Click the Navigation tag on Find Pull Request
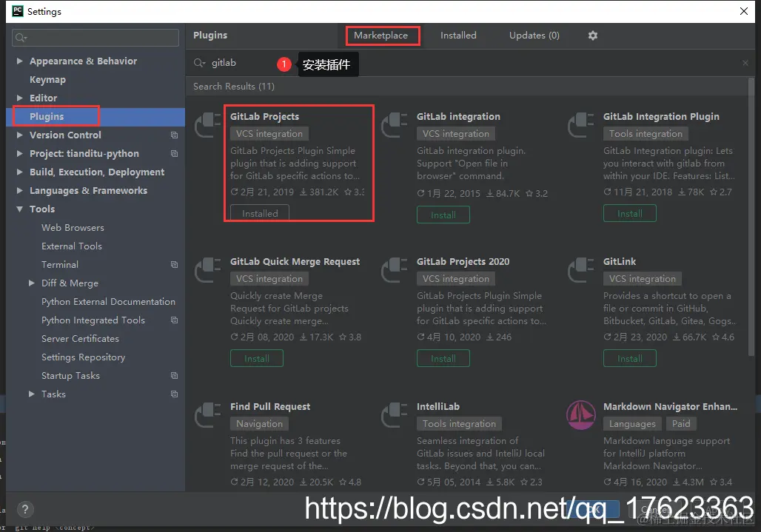Viewport: 761px width, 532px height. point(259,424)
